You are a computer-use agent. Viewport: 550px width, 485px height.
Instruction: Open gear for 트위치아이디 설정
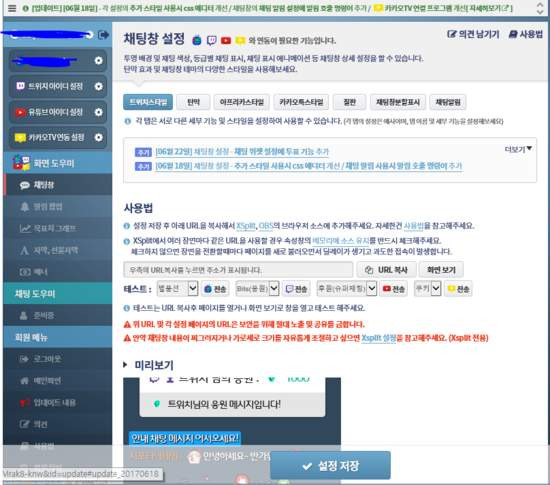click(x=99, y=86)
